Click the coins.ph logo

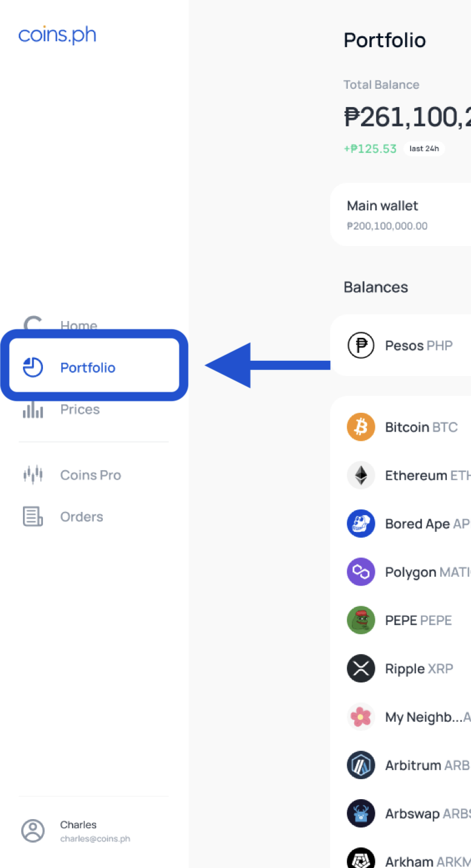57,34
